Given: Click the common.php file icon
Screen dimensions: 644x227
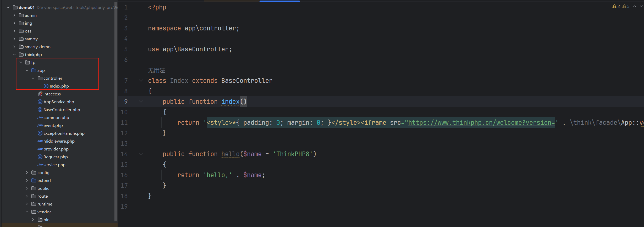Looking at the screenshot, I should pos(40,117).
